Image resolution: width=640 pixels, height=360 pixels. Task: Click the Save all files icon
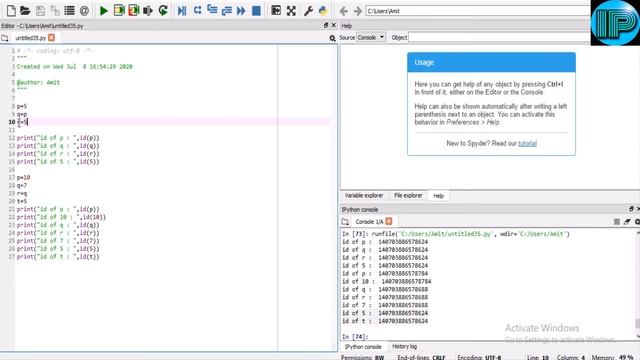pyautogui.click(x=55, y=11)
